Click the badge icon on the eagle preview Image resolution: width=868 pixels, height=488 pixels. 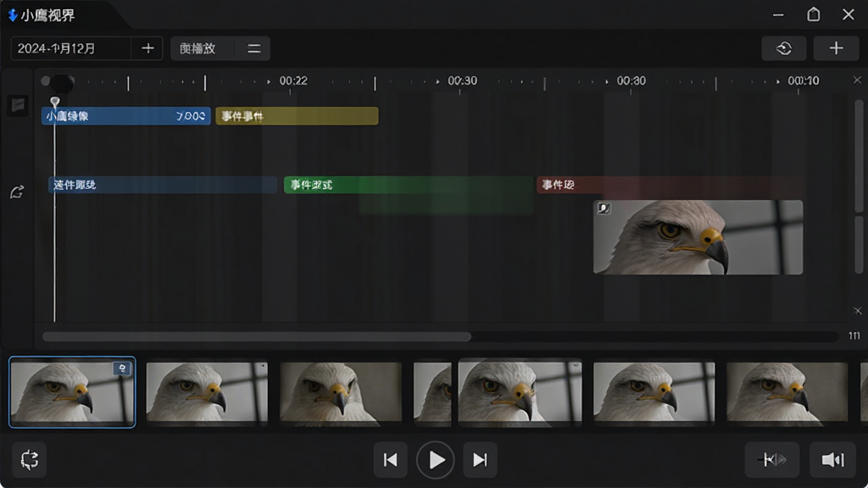(604, 208)
